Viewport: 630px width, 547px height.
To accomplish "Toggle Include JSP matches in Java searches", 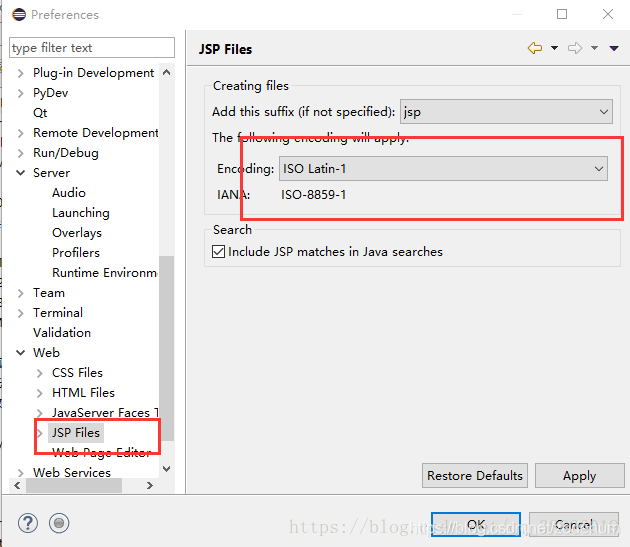I will (x=218, y=252).
